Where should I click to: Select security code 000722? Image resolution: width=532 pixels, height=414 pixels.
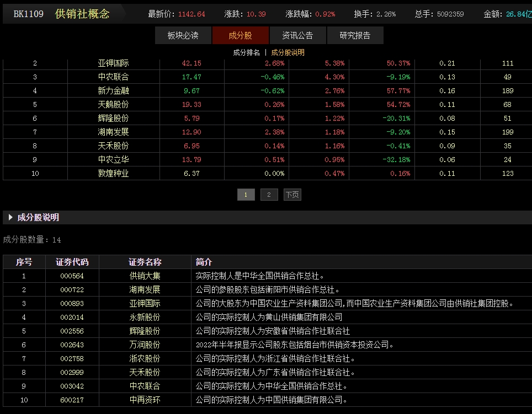(x=72, y=289)
